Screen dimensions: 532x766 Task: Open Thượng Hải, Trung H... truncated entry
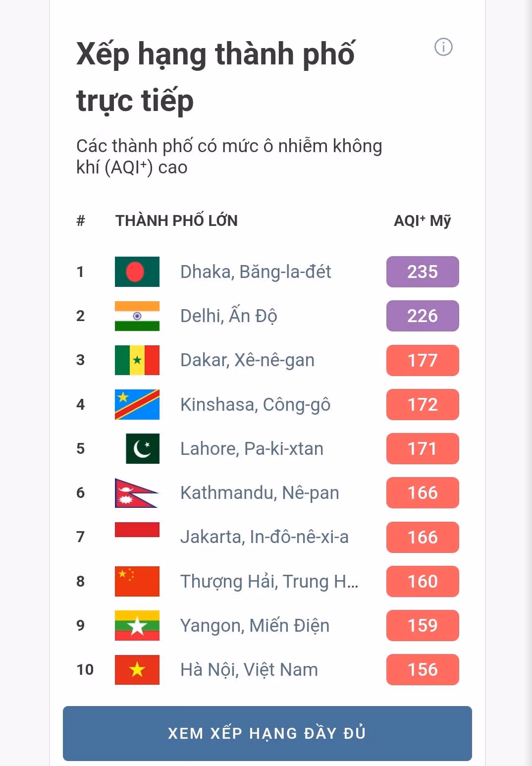(x=269, y=581)
